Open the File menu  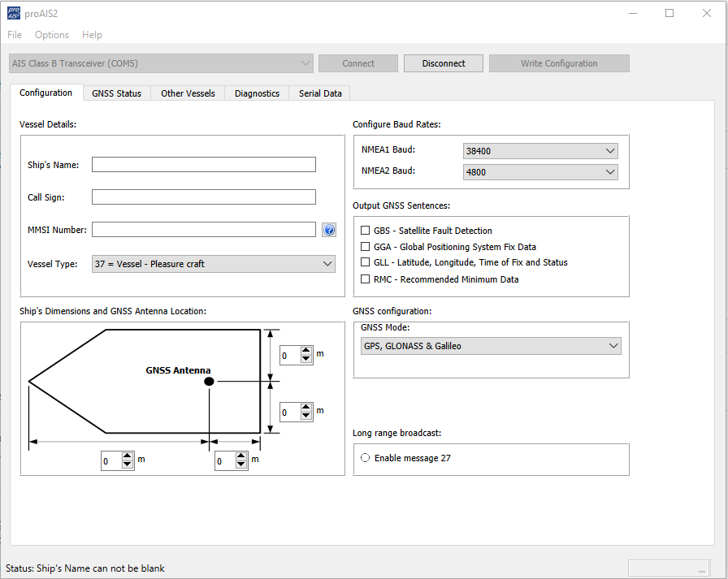[15, 35]
